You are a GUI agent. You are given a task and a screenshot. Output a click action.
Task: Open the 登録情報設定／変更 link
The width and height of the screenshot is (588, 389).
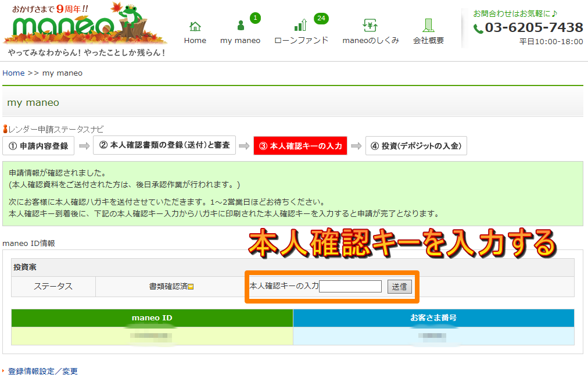pyautogui.click(x=43, y=371)
